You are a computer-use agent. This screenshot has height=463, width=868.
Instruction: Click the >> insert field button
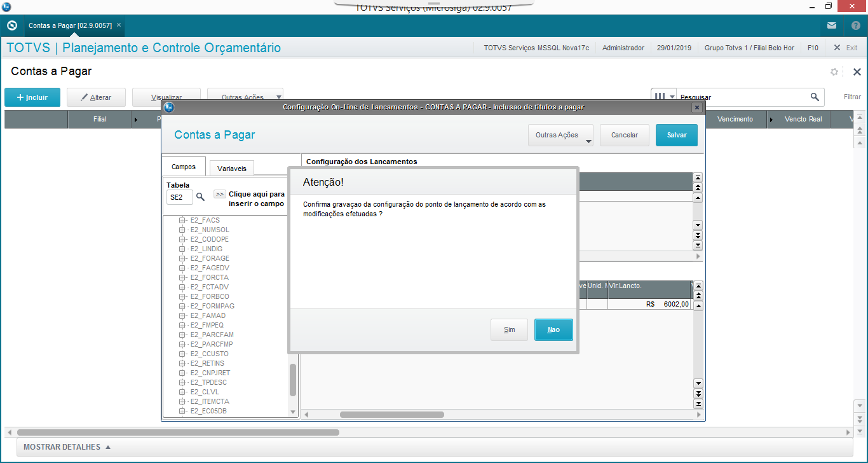pyautogui.click(x=219, y=194)
